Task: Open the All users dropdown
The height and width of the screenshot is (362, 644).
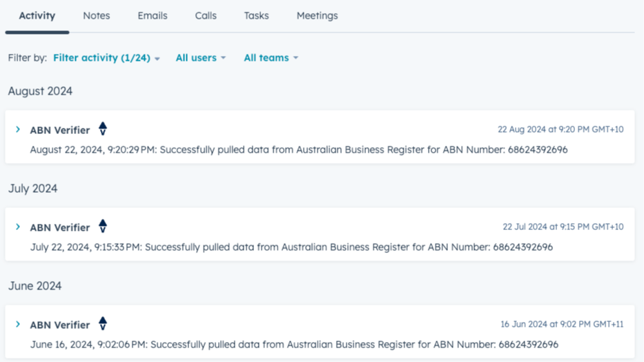Action: pos(200,58)
